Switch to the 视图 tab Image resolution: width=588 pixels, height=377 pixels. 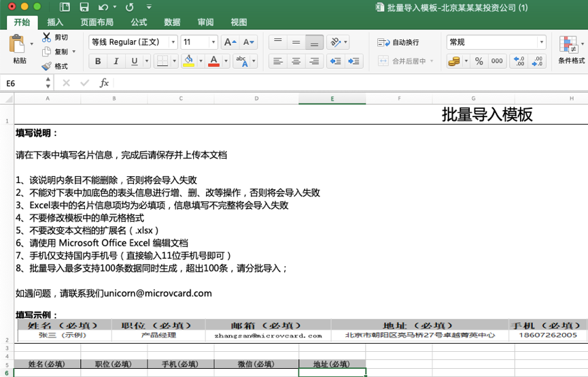tap(239, 22)
